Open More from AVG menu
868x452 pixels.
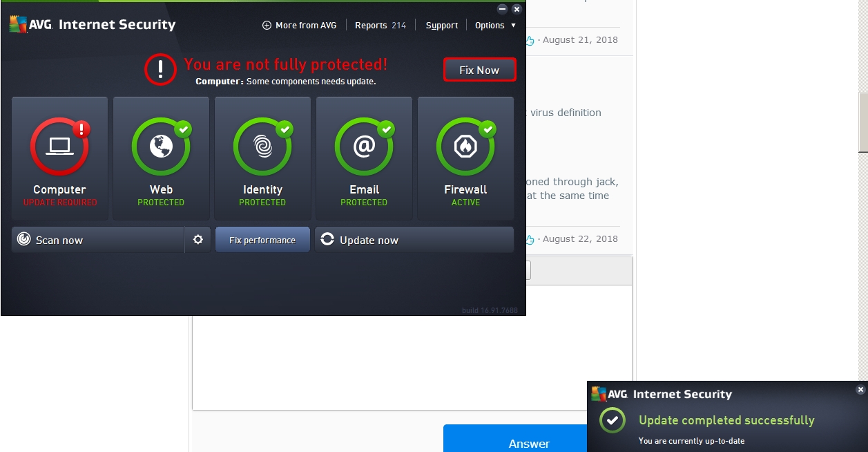tap(300, 26)
